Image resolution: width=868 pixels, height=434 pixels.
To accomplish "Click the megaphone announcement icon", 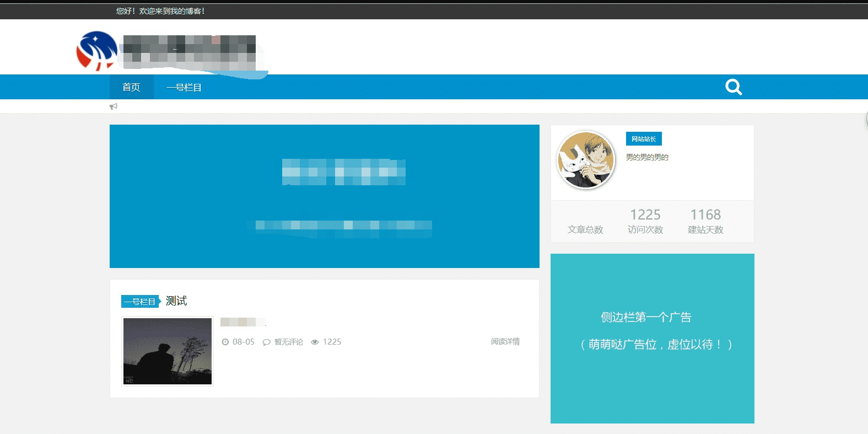I will (x=114, y=106).
